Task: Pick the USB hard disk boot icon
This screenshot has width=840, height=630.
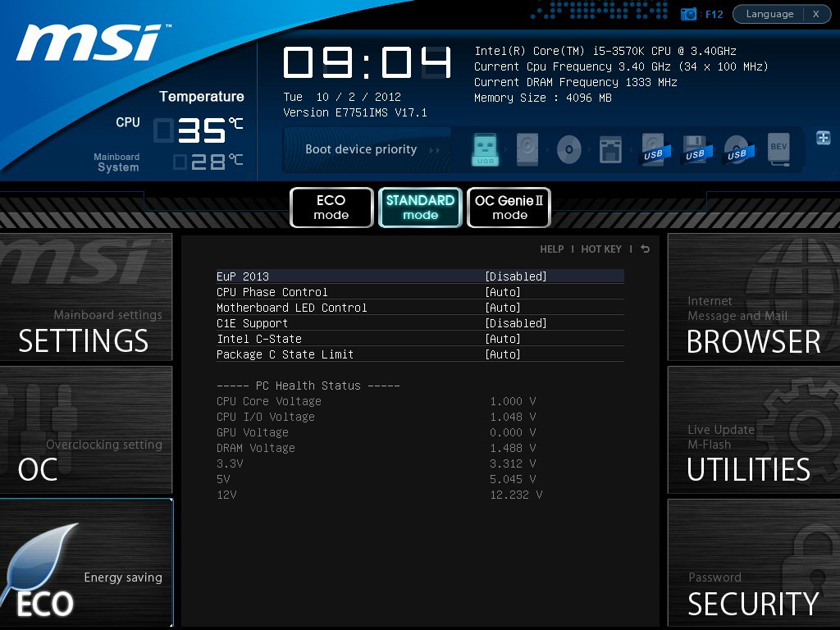Action: pyautogui.click(x=654, y=149)
